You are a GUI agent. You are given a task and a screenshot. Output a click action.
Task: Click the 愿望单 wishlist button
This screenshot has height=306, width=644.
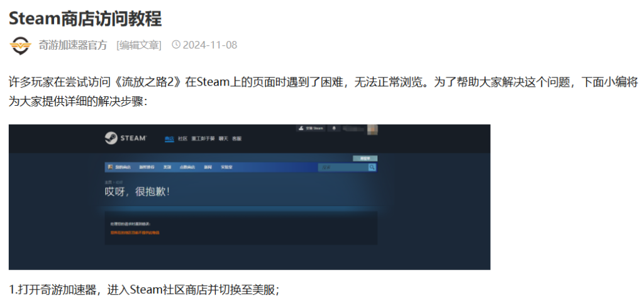[x=365, y=158]
